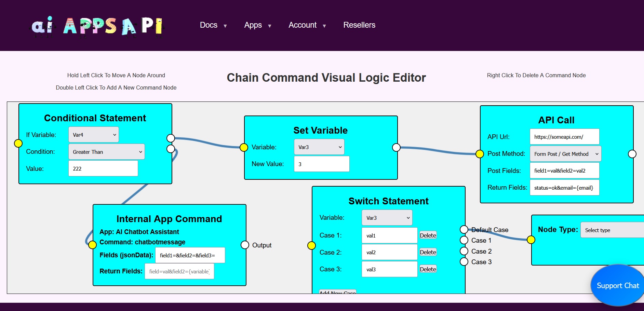Open the Resellers link

click(359, 25)
